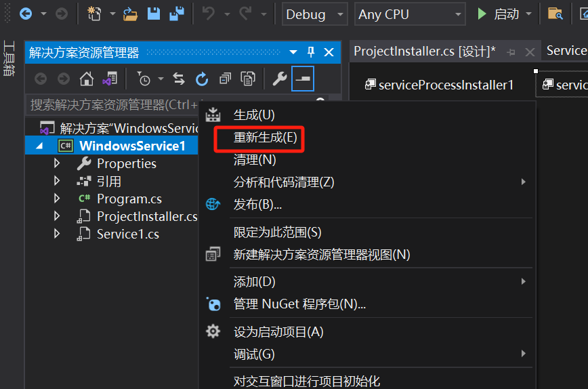
Task: Choose 对交互窗口进行项目初始化
Action: [307, 382]
